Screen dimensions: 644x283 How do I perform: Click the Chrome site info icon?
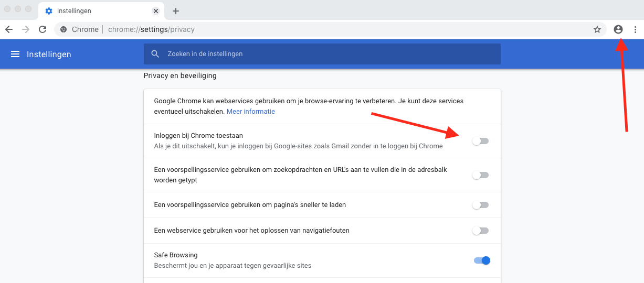64,29
